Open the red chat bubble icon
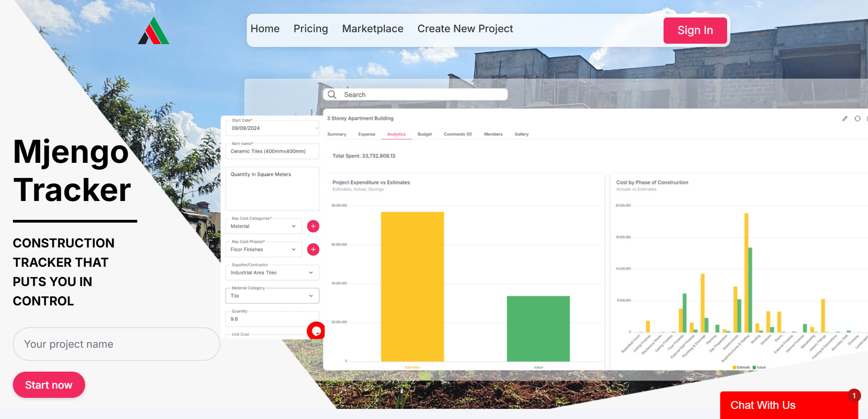This screenshot has height=419, width=868. (316, 331)
